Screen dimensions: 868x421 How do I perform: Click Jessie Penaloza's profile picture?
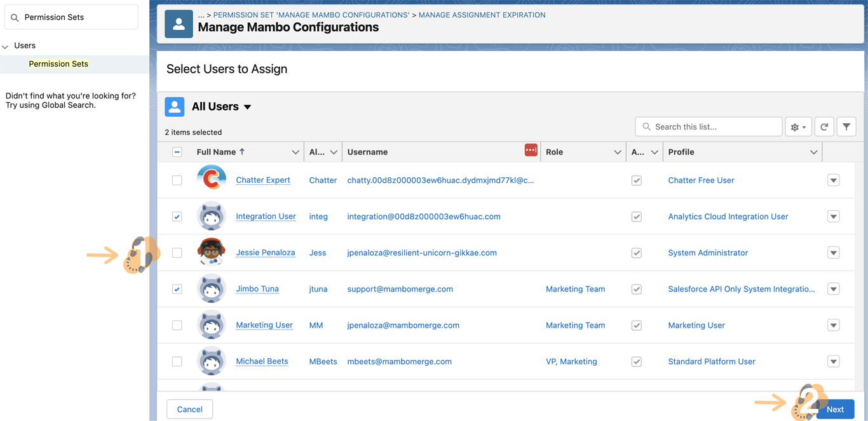coord(211,252)
